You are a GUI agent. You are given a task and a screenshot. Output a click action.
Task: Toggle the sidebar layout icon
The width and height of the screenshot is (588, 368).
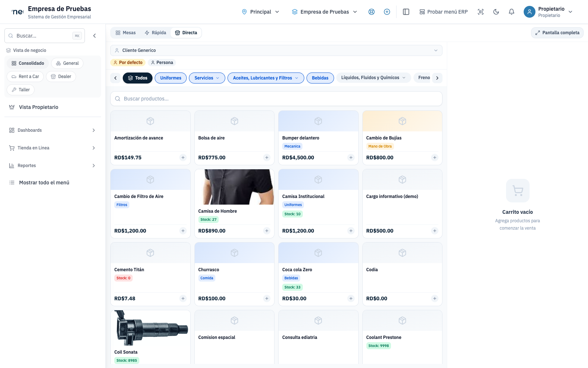tap(406, 12)
